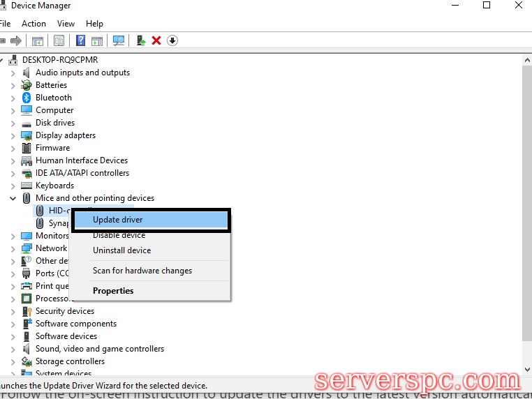Click Scan for hardware changes monitor icon
Viewport: 532px width, 399px height.
119,40
